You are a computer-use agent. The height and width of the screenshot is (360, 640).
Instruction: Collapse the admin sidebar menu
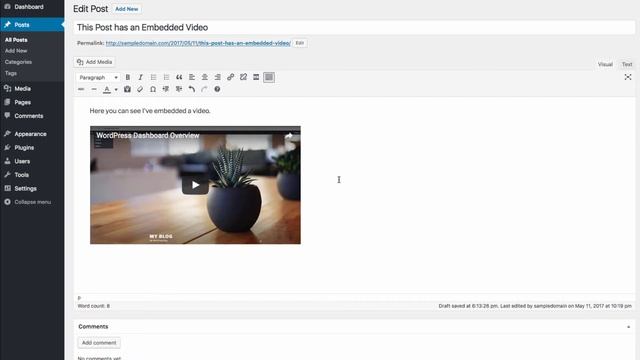pos(32,202)
